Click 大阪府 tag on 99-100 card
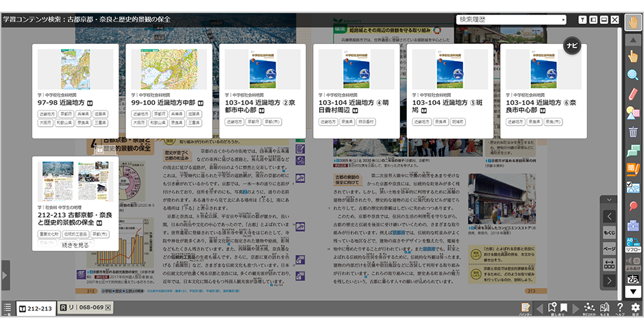This screenshot has height=329, width=644. (x=139, y=123)
